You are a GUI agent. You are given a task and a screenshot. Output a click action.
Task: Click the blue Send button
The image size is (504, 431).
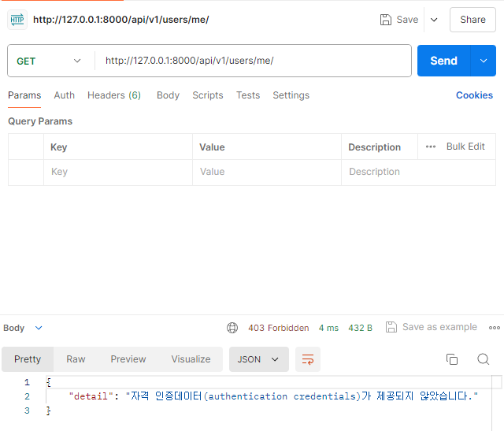tap(443, 61)
